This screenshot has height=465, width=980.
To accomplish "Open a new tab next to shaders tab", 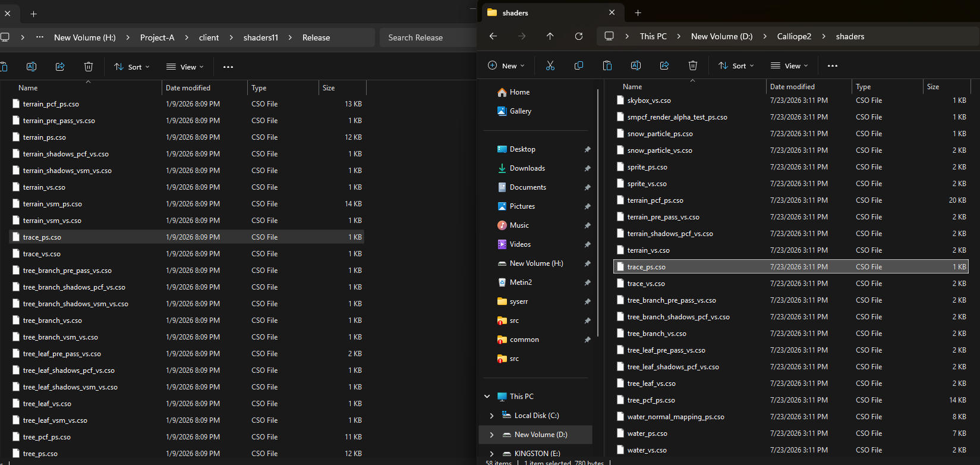I will coord(638,13).
